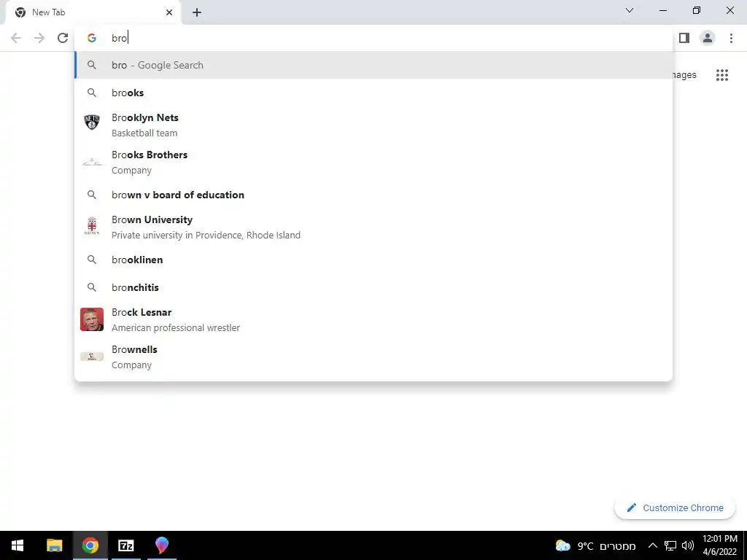Open the network tray icon
The image size is (747, 560).
pyautogui.click(x=670, y=545)
